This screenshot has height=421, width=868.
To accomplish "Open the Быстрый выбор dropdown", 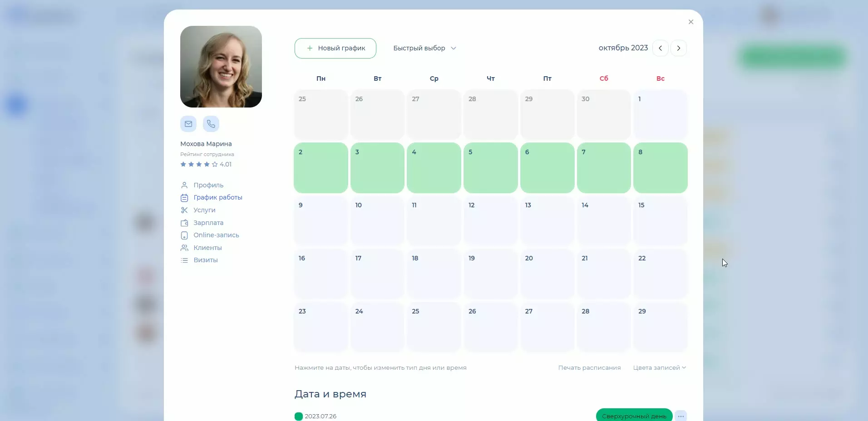I will (x=424, y=48).
